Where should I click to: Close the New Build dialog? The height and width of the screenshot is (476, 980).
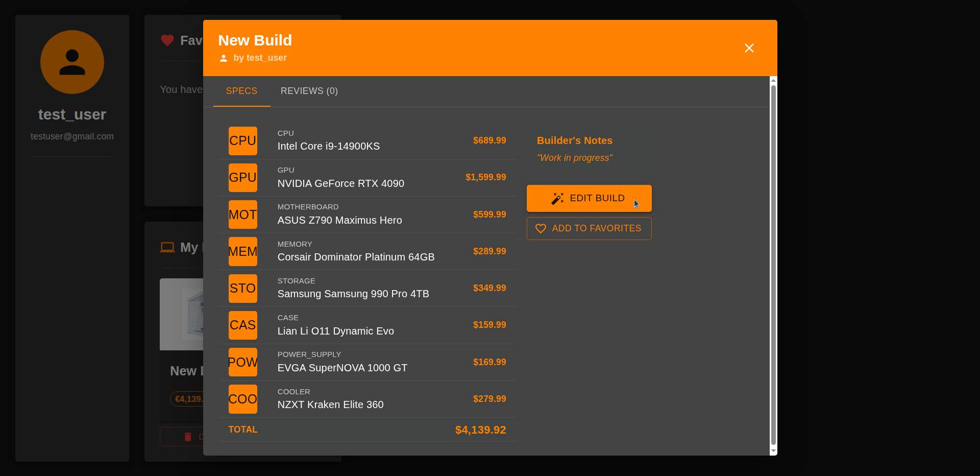click(x=749, y=48)
